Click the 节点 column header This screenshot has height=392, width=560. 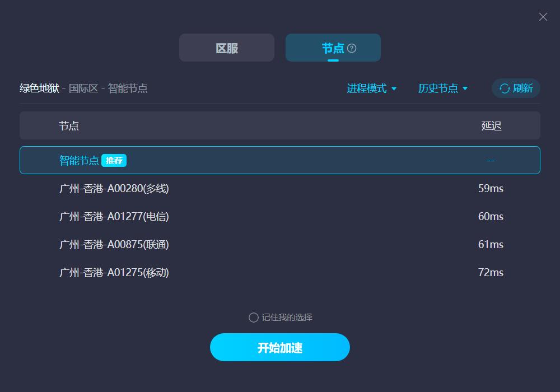(68, 125)
